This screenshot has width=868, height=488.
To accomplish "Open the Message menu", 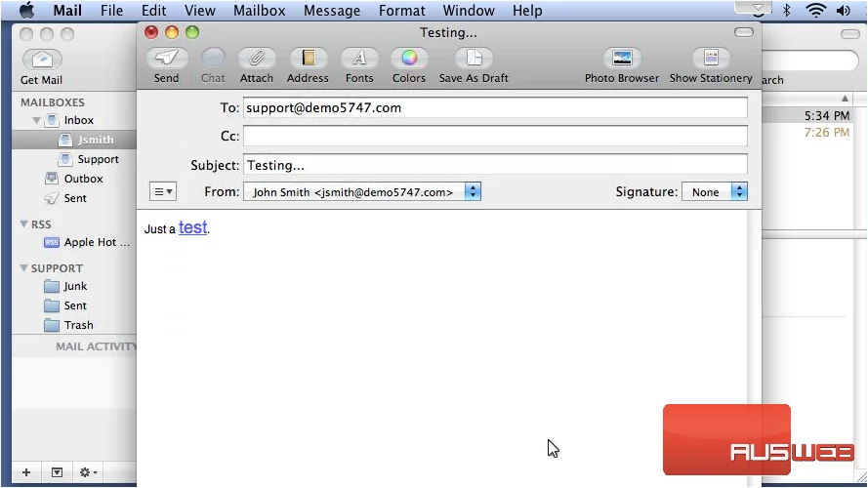I will (x=332, y=11).
